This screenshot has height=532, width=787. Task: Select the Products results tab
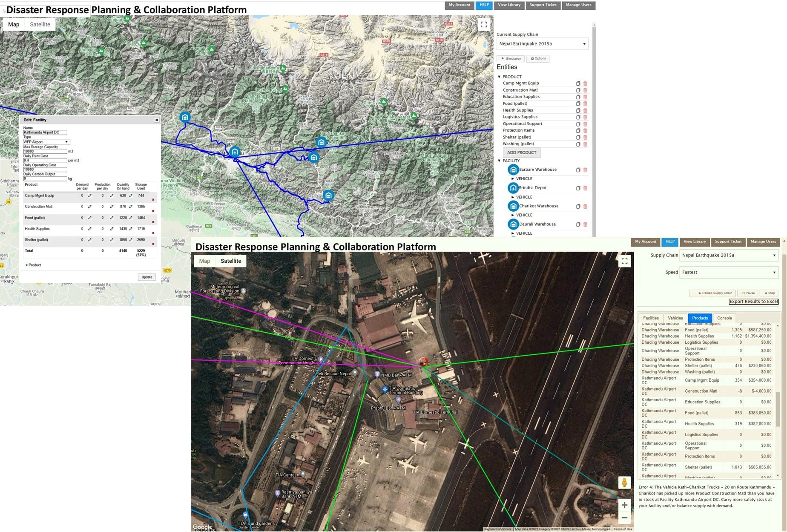(x=700, y=318)
